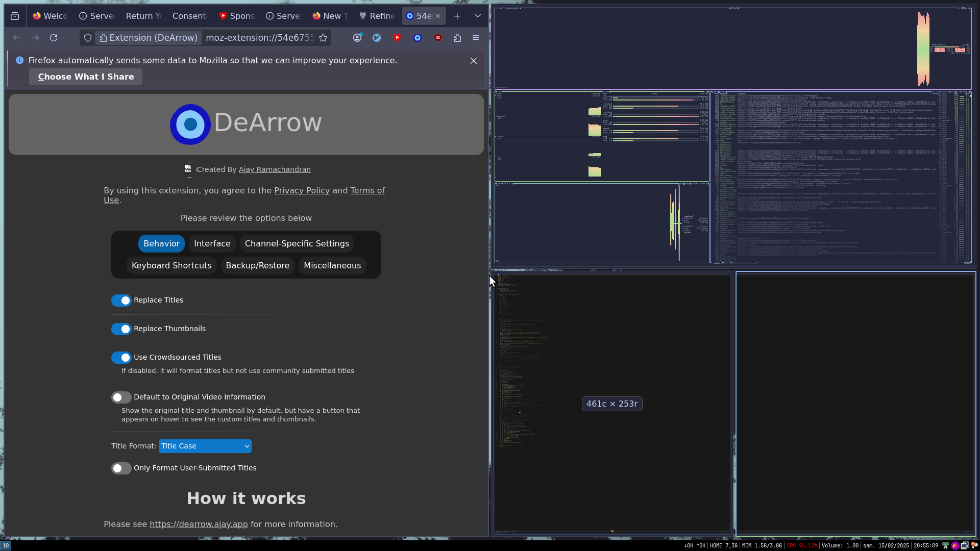Enable Only Format User-Submitted Titles switch
Viewport: 980px width, 551px height.
pos(121,468)
